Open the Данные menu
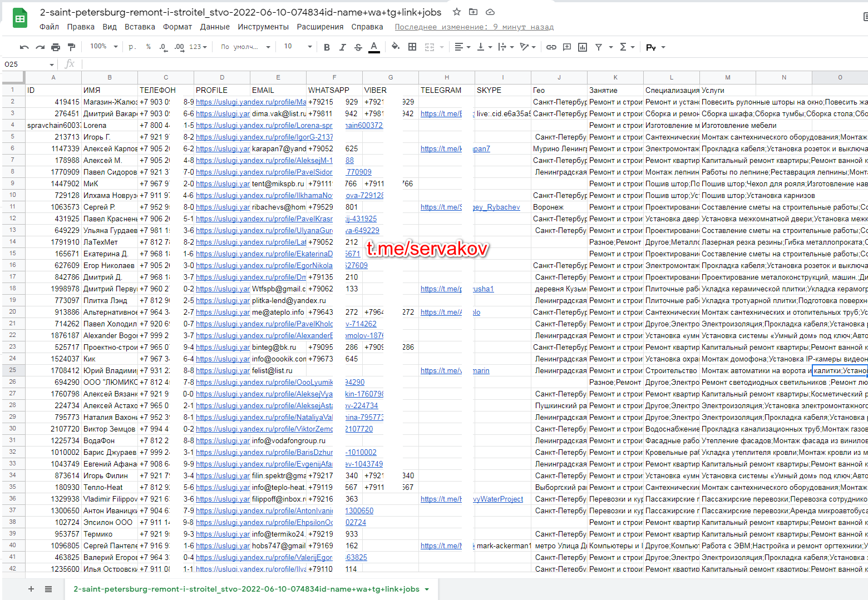The image size is (868, 600). tap(215, 27)
